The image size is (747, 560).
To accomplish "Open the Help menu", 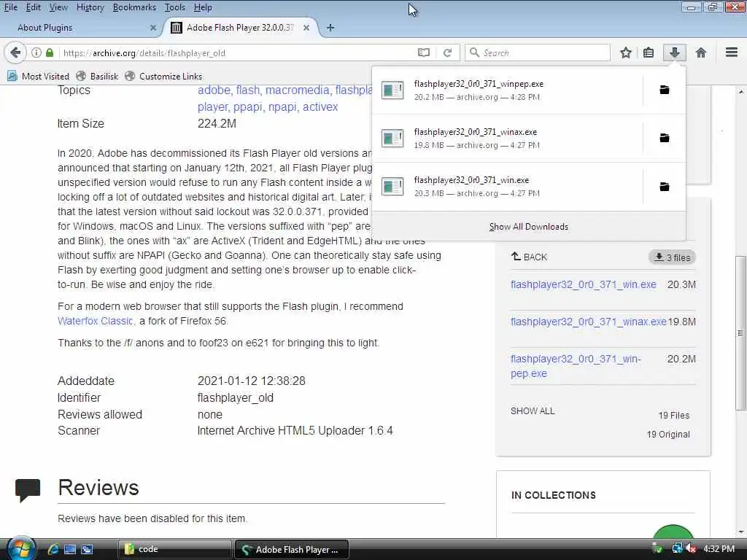I will point(203,7).
